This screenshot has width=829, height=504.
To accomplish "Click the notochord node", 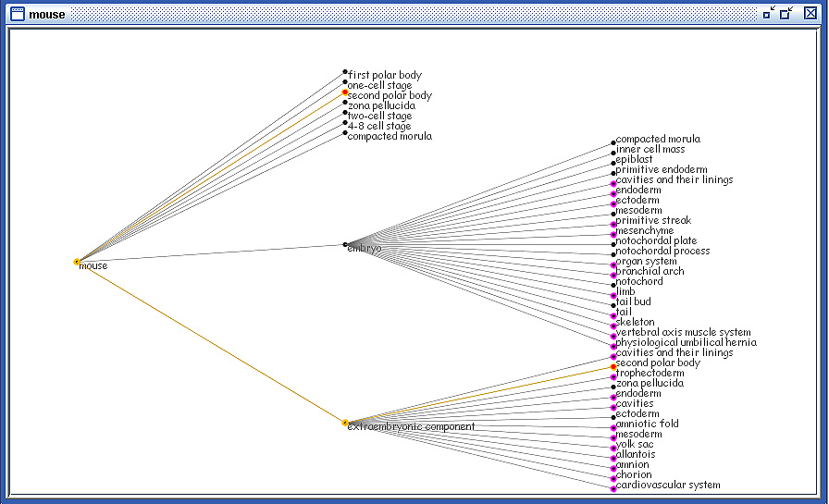I will click(x=613, y=285).
